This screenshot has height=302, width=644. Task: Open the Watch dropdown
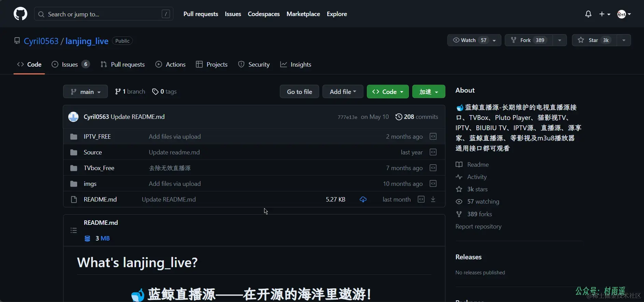[x=474, y=40]
